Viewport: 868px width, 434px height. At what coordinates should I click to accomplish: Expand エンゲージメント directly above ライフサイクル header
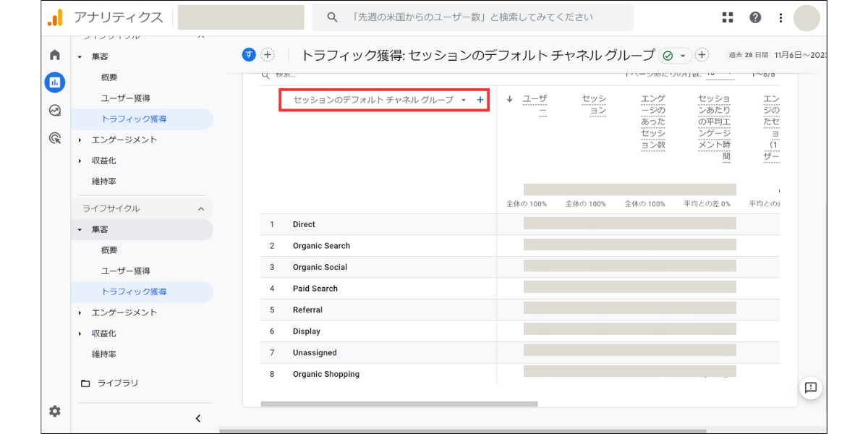coord(80,140)
